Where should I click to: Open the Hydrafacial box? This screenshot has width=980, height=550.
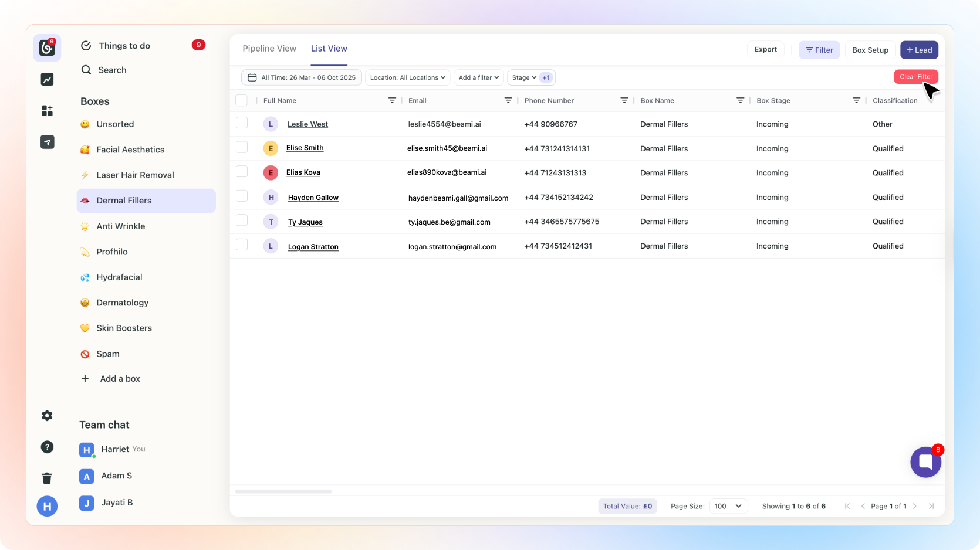(146, 277)
